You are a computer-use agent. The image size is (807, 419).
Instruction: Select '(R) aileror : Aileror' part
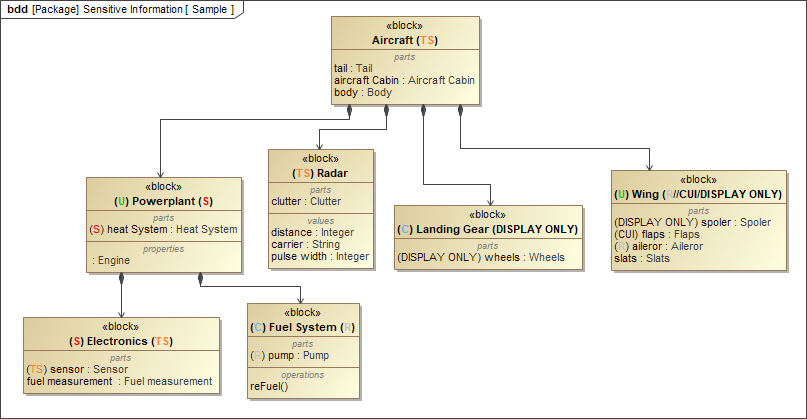point(658,246)
